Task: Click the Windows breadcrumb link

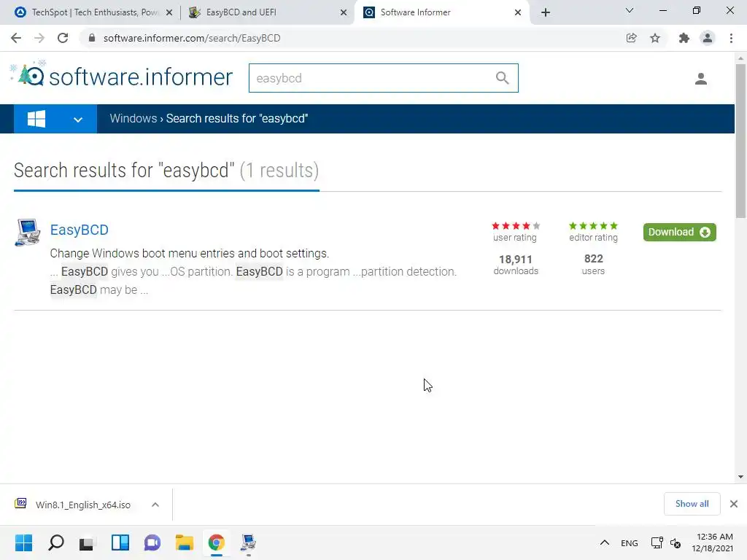Action: coord(133,119)
